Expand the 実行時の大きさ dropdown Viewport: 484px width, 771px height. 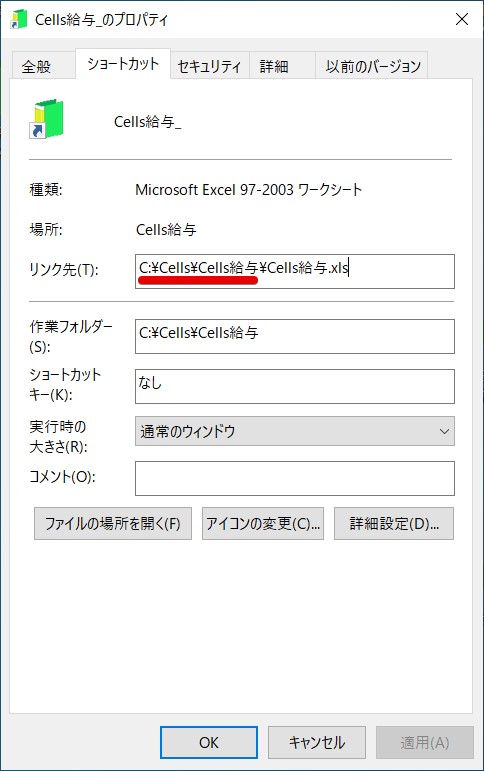[x=295, y=431]
